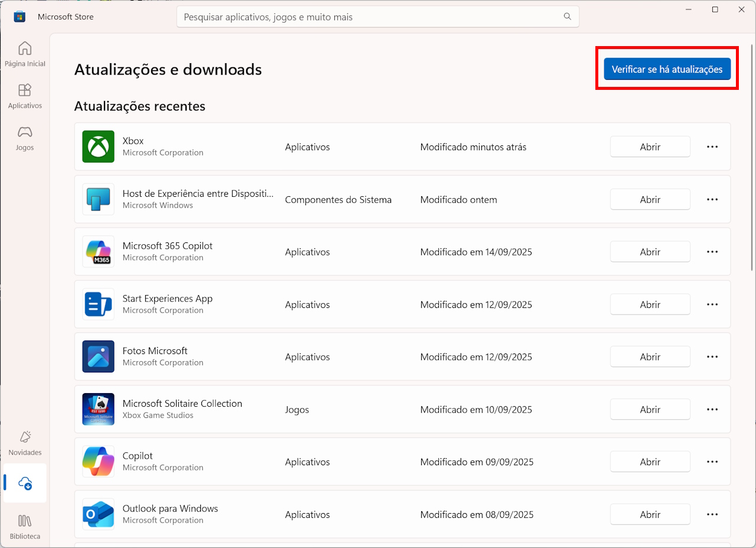Show more options for Copilot row

[x=712, y=462]
